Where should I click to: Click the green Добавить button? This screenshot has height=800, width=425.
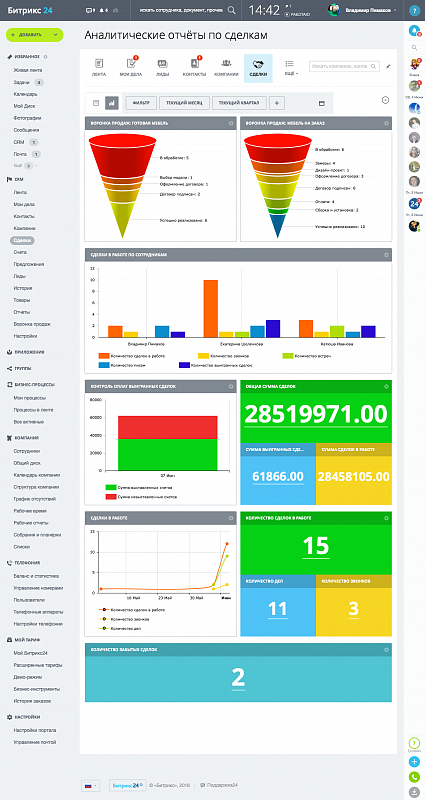click(x=35, y=35)
